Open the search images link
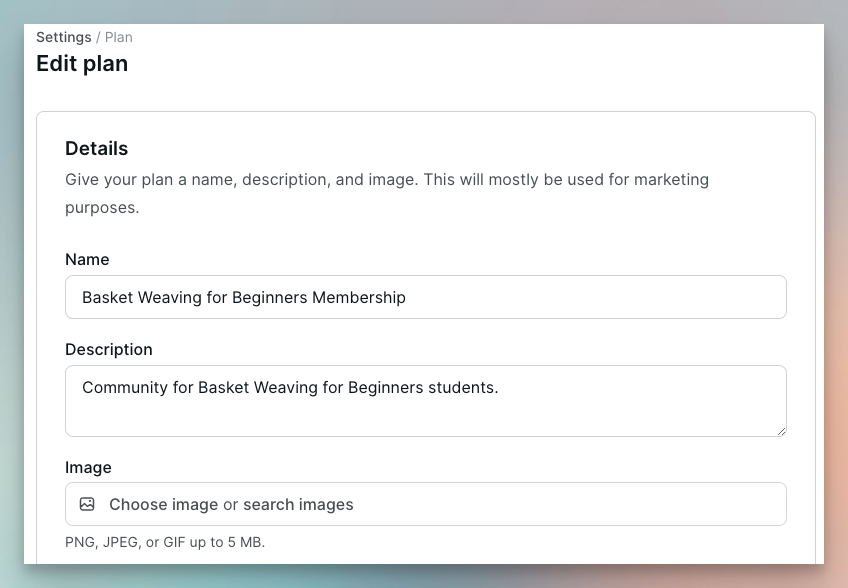848x588 pixels. (298, 505)
